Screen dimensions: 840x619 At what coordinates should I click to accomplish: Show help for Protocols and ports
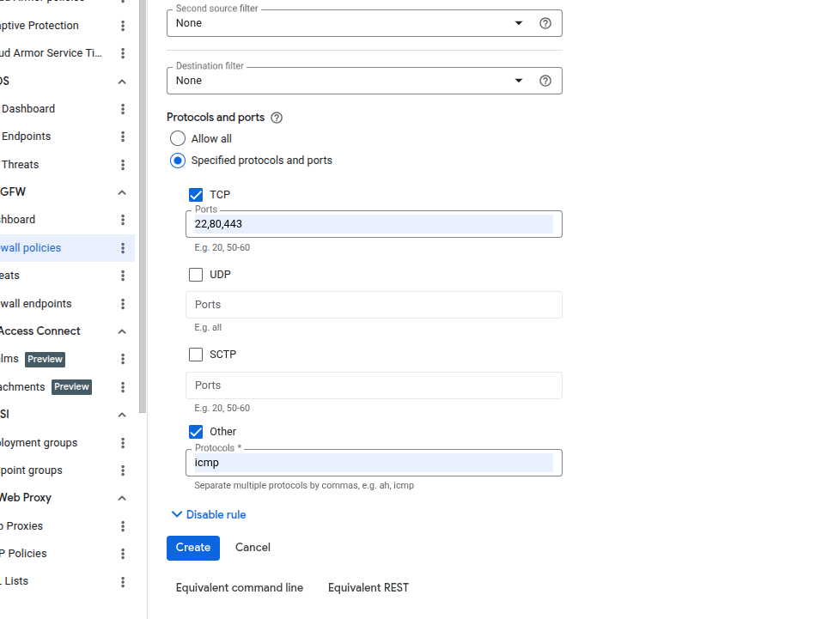tap(277, 118)
